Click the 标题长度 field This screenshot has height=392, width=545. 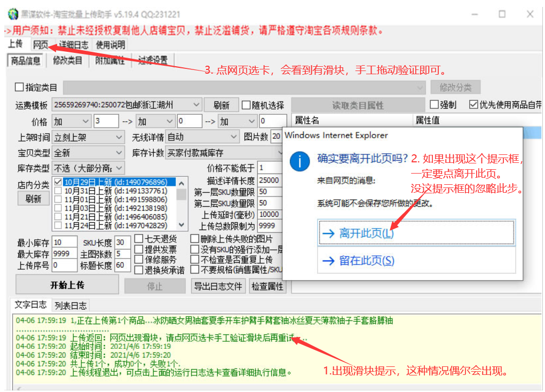(123, 265)
